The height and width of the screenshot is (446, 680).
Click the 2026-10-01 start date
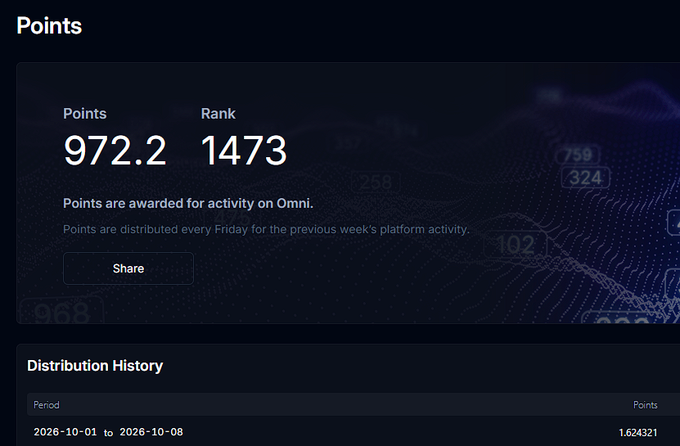[x=65, y=432]
